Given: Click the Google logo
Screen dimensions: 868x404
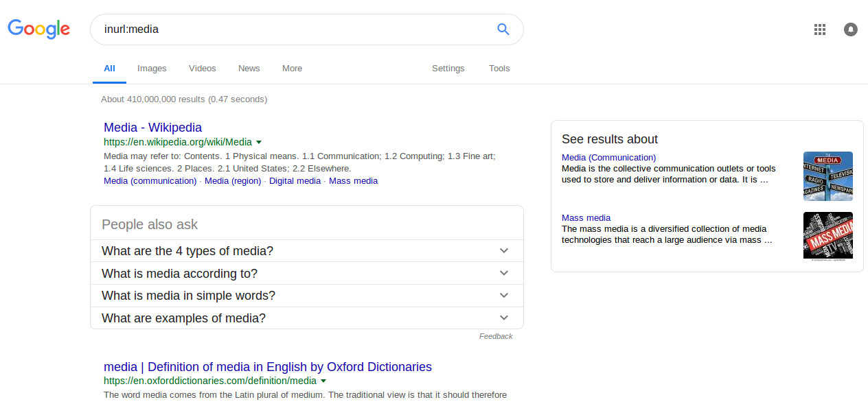Looking at the screenshot, I should click(39, 29).
